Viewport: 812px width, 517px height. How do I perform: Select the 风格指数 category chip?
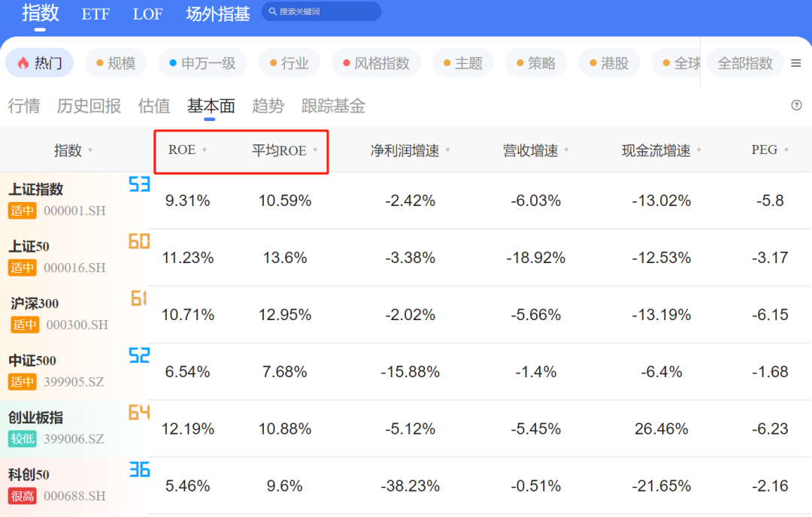(376, 63)
